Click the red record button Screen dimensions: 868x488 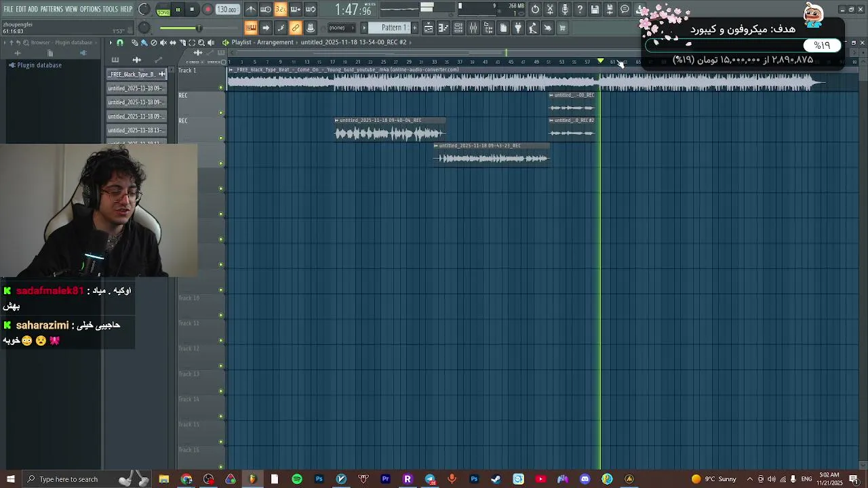point(208,9)
